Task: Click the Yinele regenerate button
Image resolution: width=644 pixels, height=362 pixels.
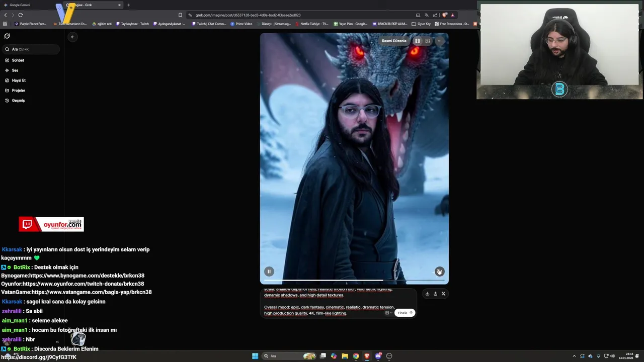Action: pos(405,313)
